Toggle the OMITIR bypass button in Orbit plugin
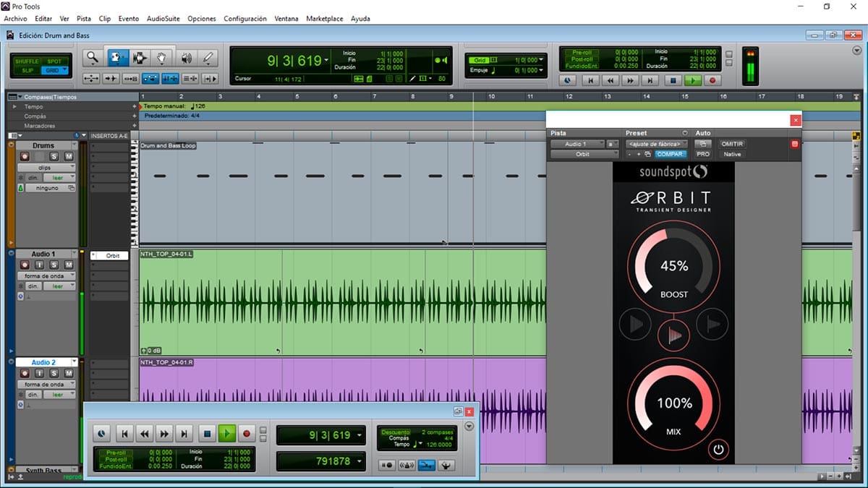The height and width of the screenshot is (488, 868). 732,144
